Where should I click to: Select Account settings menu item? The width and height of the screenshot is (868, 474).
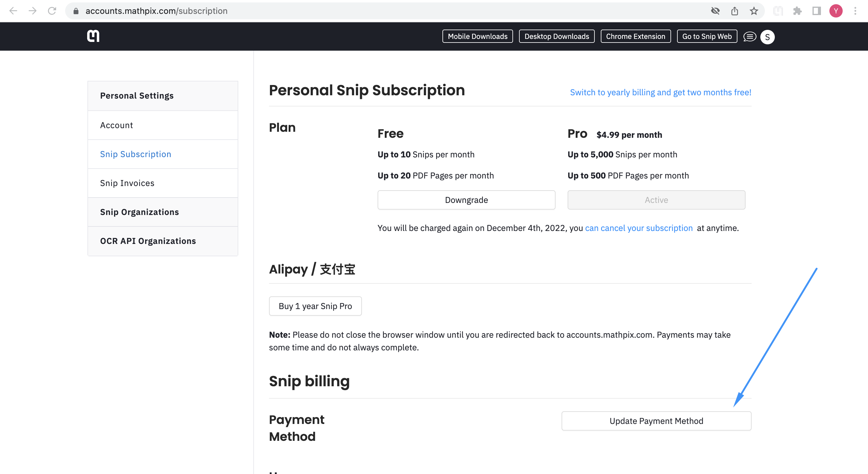[116, 125]
